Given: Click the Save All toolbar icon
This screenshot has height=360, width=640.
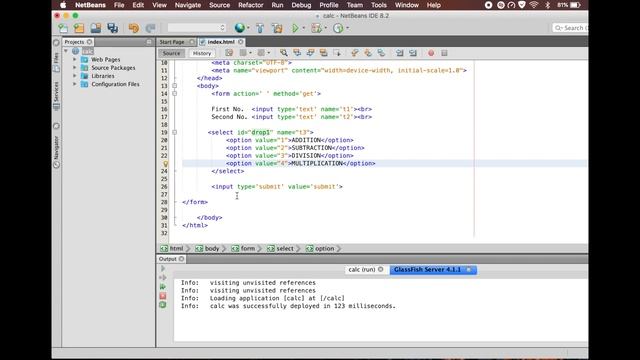Looking at the screenshot, I should pyautogui.click(x=113, y=28).
